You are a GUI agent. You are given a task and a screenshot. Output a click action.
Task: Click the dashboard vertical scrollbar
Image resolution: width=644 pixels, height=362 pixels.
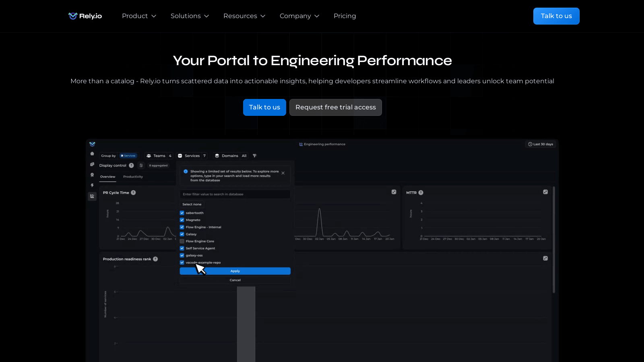point(554,240)
